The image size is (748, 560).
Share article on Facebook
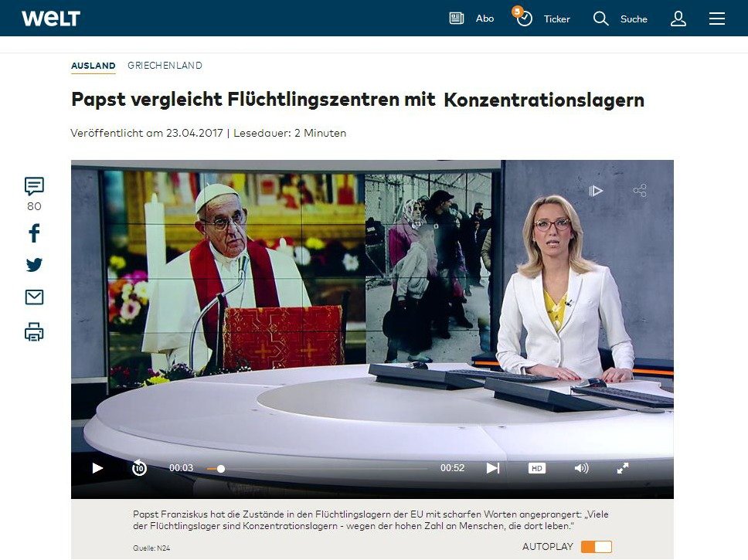pos(34,233)
